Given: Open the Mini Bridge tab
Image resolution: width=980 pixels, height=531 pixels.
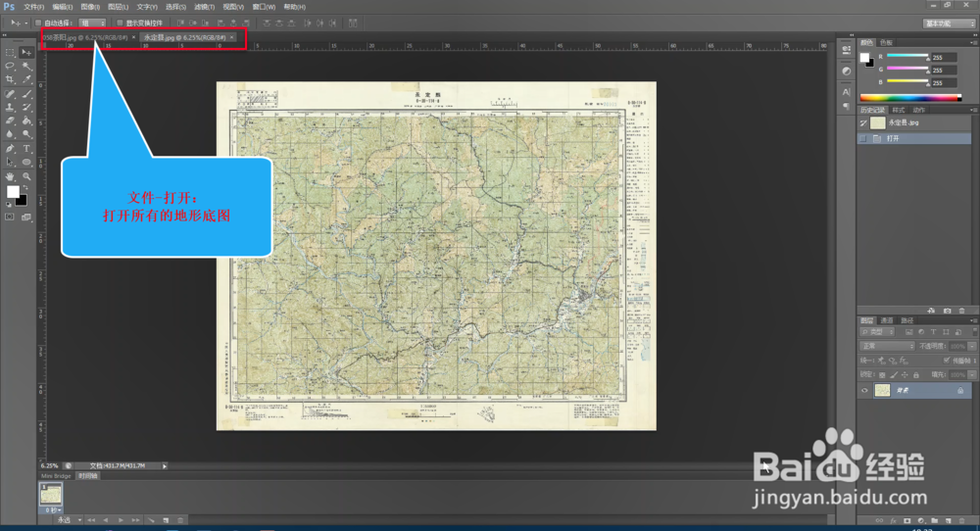Looking at the screenshot, I should pyautogui.click(x=56, y=476).
